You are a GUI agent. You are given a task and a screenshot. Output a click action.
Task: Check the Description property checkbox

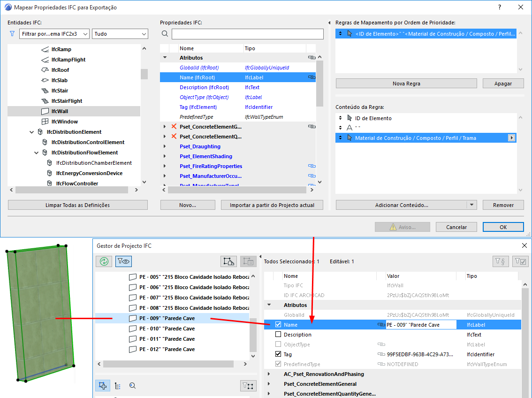[278, 334]
